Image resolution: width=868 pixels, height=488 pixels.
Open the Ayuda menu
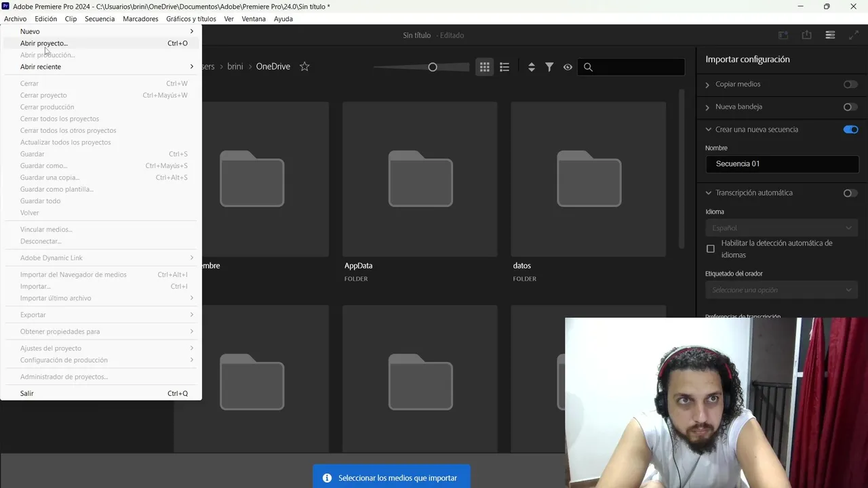[x=283, y=19]
